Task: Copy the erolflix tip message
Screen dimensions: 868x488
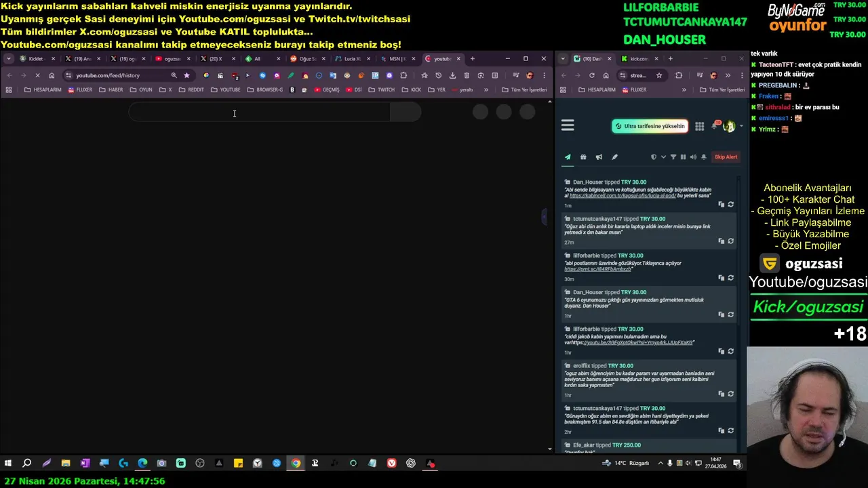Action: (721, 394)
